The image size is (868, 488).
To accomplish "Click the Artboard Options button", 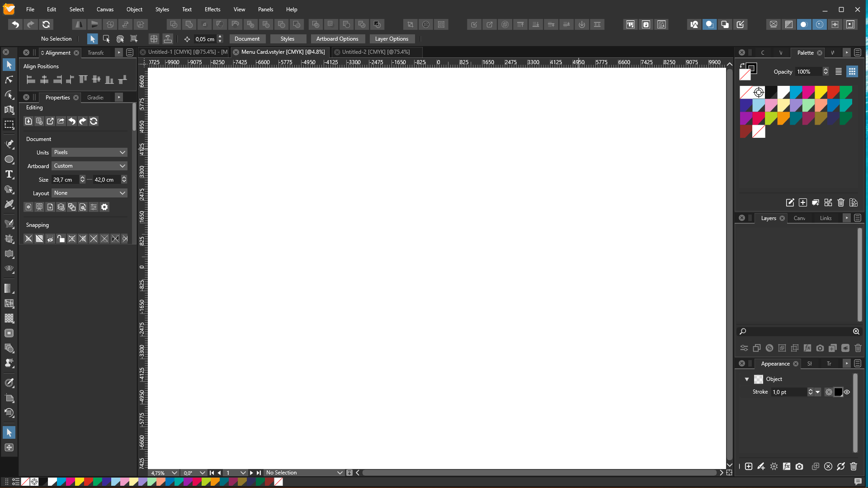I will pos(337,39).
